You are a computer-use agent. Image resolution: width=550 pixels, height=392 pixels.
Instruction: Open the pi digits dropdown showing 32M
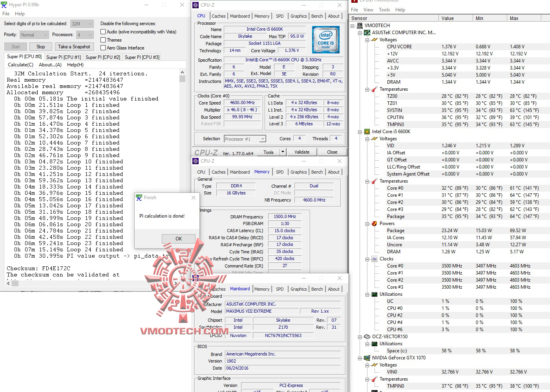coord(82,24)
